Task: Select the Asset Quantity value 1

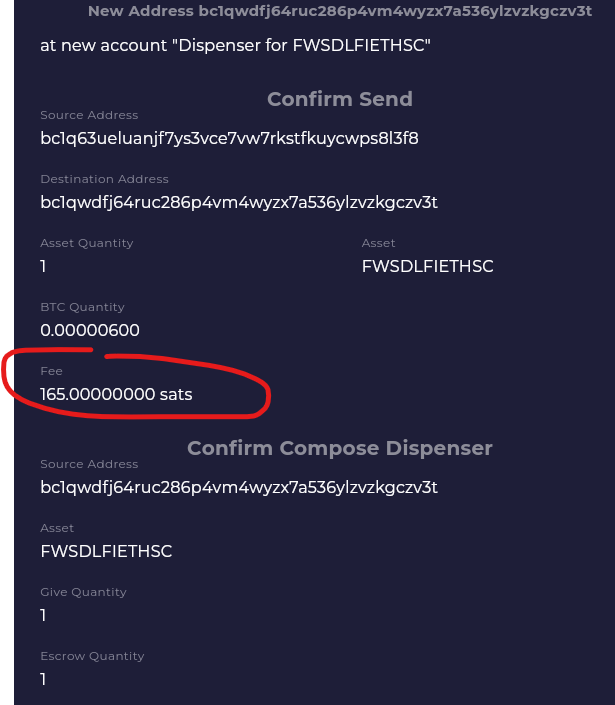Action: coord(44,266)
